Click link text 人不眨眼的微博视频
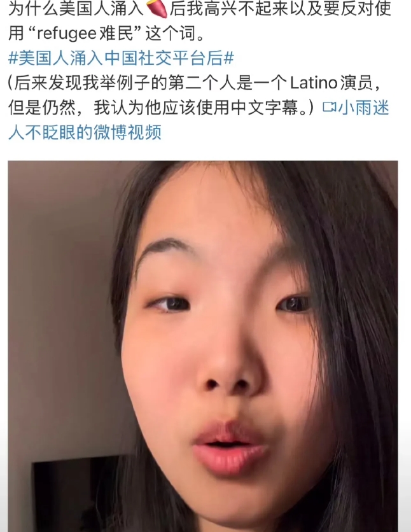Image resolution: width=411 pixels, height=532 pixels. tap(85, 132)
